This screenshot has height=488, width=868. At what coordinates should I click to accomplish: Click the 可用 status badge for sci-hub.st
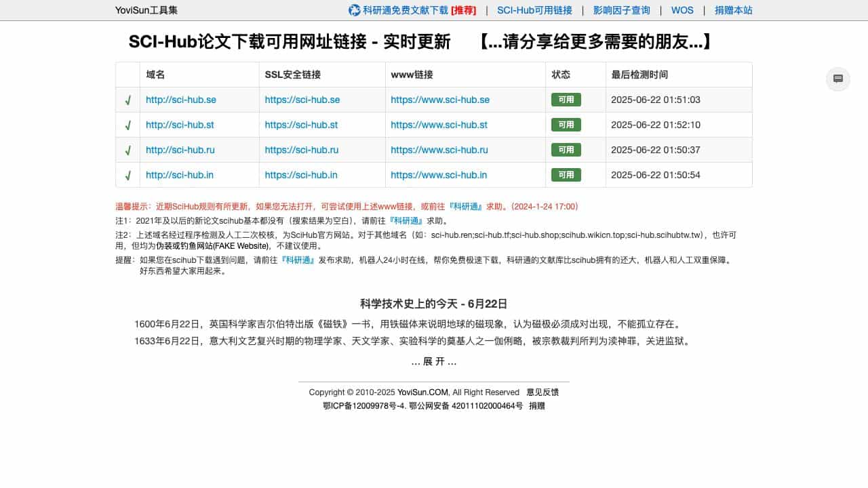tap(566, 125)
